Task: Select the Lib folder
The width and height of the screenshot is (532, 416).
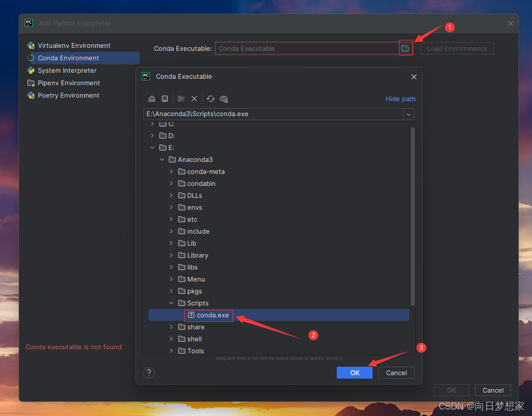Action: pyautogui.click(x=192, y=243)
